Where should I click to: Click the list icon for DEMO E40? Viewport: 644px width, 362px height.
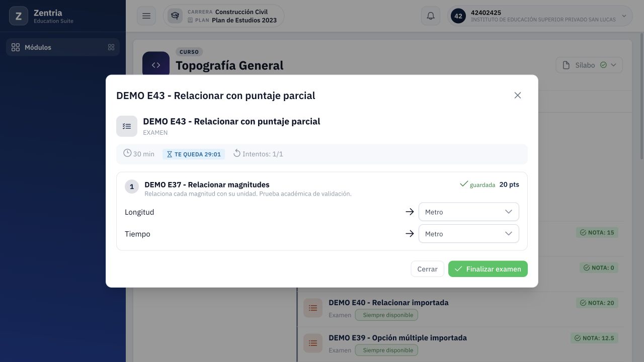[313, 308]
